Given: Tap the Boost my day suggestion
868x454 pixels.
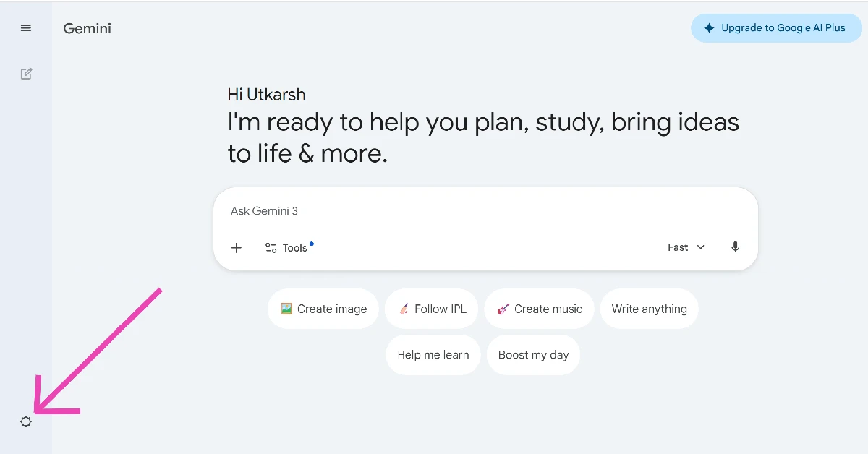Looking at the screenshot, I should tap(533, 355).
